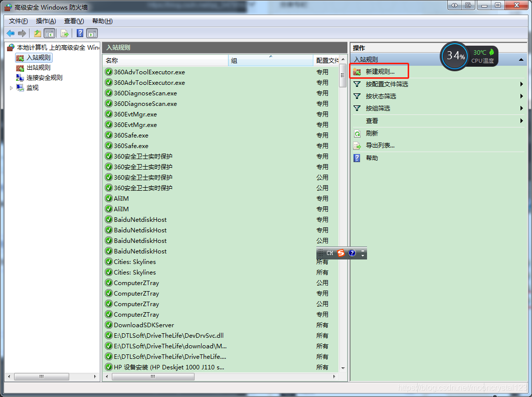Viewport: 532px width, 397px height.
Task: Select 连接安全规则 in the tree
Action: (x=45, y=77)
